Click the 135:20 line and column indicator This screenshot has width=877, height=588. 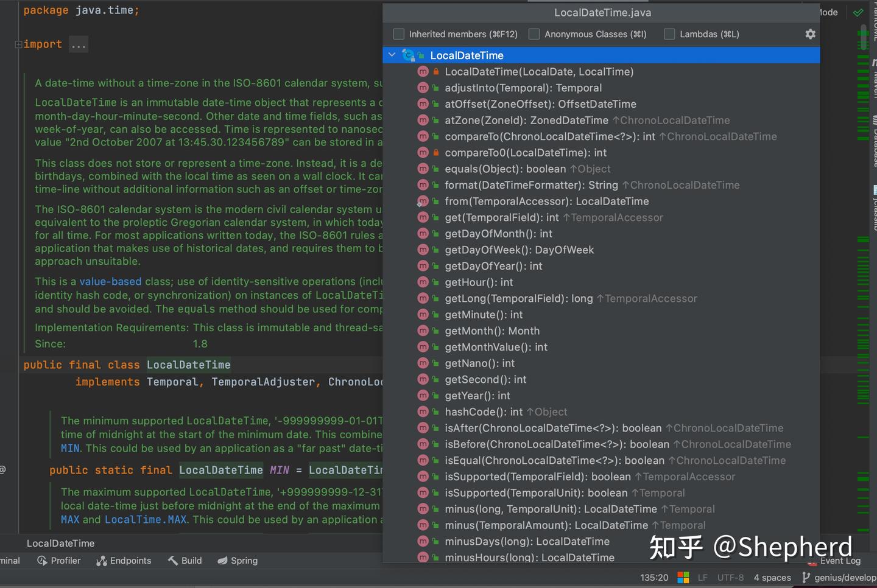pyautogui.click(x=654, y=578)
